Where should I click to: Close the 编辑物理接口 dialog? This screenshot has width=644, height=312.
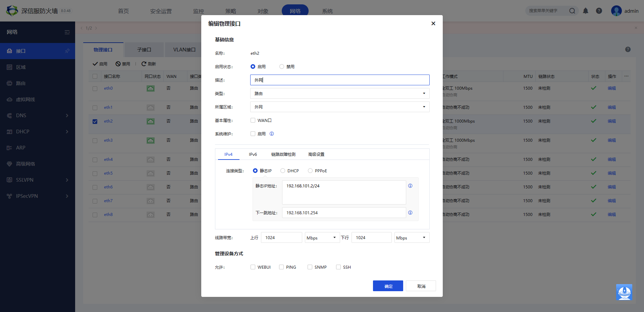pyautogui.click(x=433, y=24)
